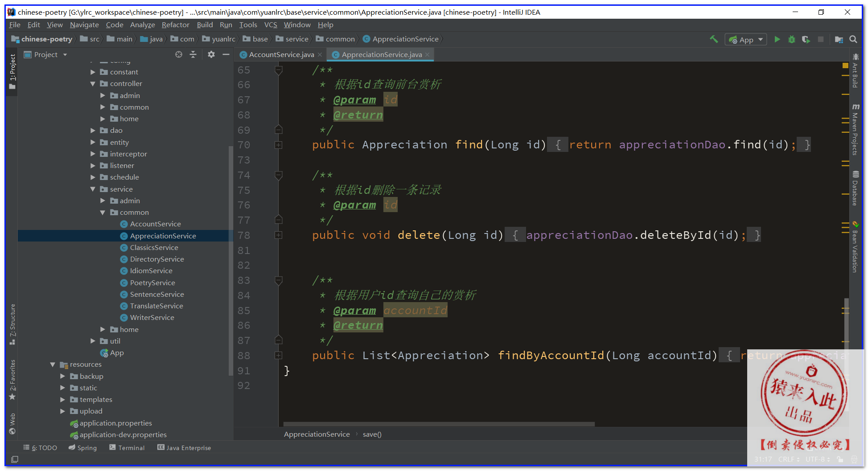Open Project panel settings gear
The width and height of the screenshot is (868, 471).
(x=211, y=54)
